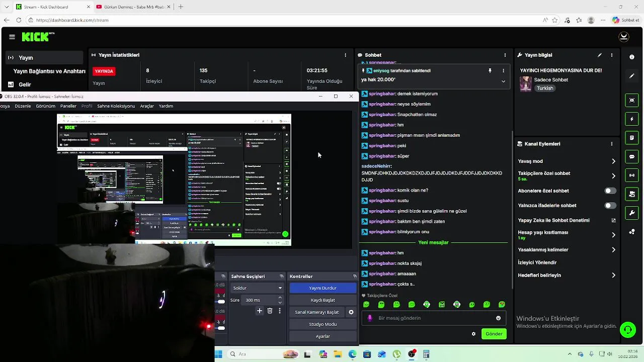Open virtual camera settings gear in OBS
Viewport: 644px width, 362px height.
coord(351,312)
